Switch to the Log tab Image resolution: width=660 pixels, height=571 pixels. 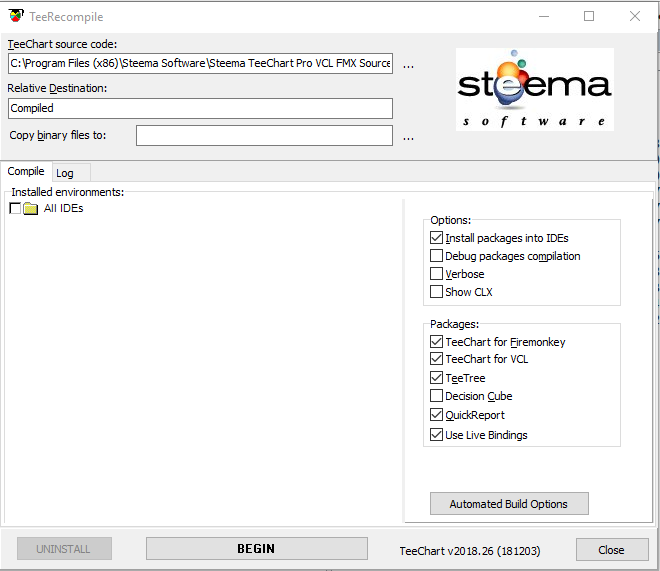71,173
